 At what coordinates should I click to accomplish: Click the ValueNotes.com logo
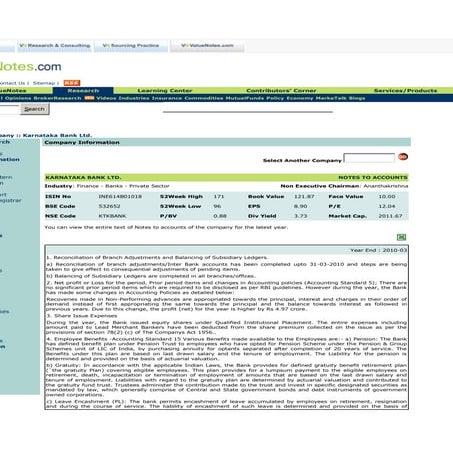click(30, 66)
